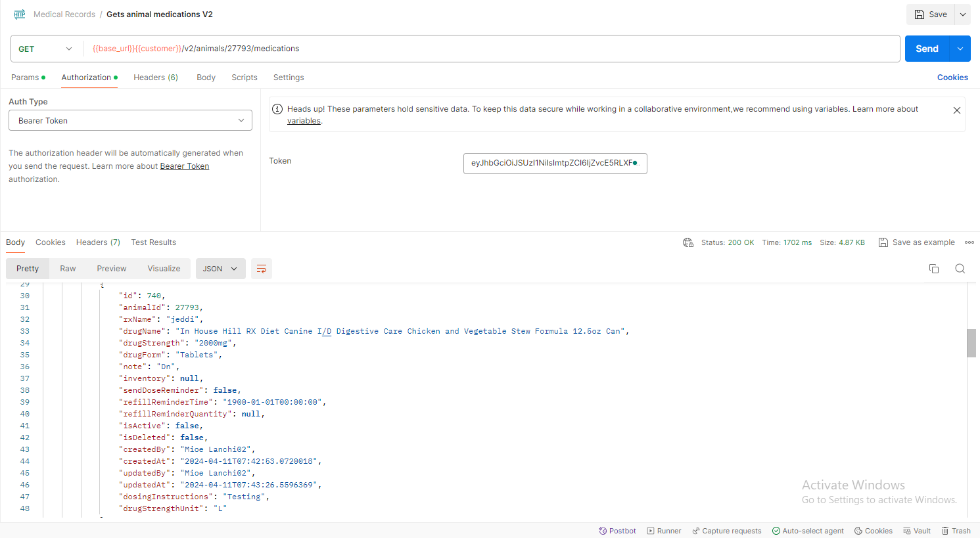This screenshot has height=538, width=980.
Task: Dismiss the sensitive data warning banner
Action: pyautogui.click(x=956, y=110)
